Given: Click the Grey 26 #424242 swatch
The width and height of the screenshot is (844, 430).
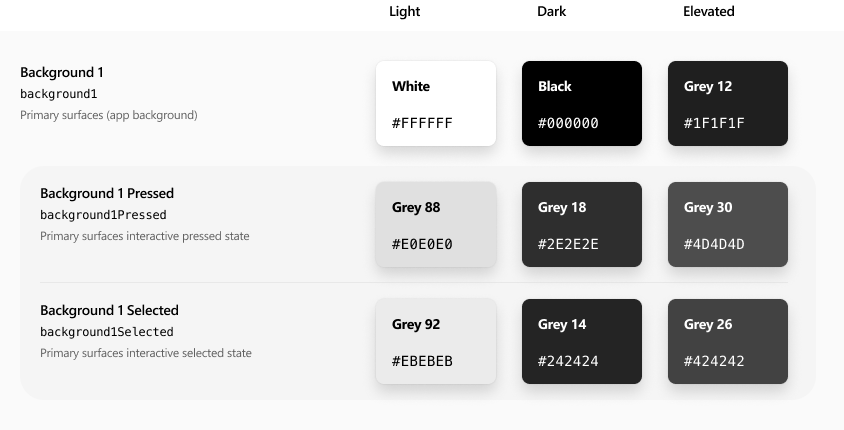Looking at the screenshot, I should pos(728,341).
